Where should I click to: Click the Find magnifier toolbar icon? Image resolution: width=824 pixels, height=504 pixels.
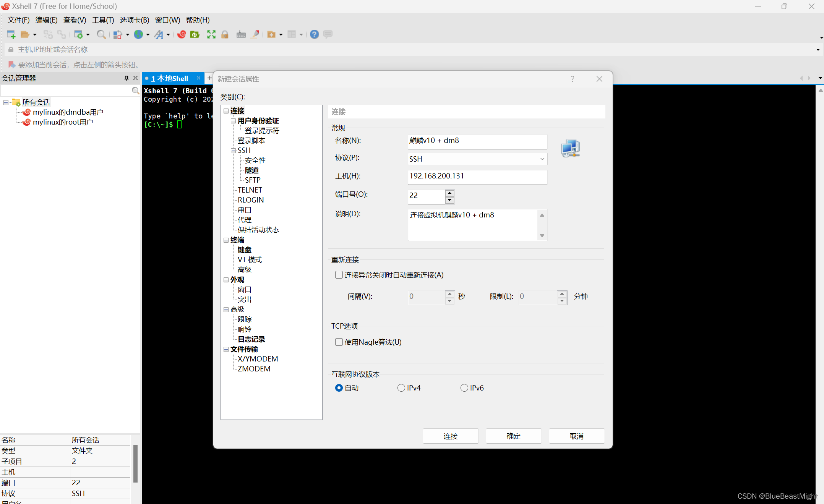101,35
